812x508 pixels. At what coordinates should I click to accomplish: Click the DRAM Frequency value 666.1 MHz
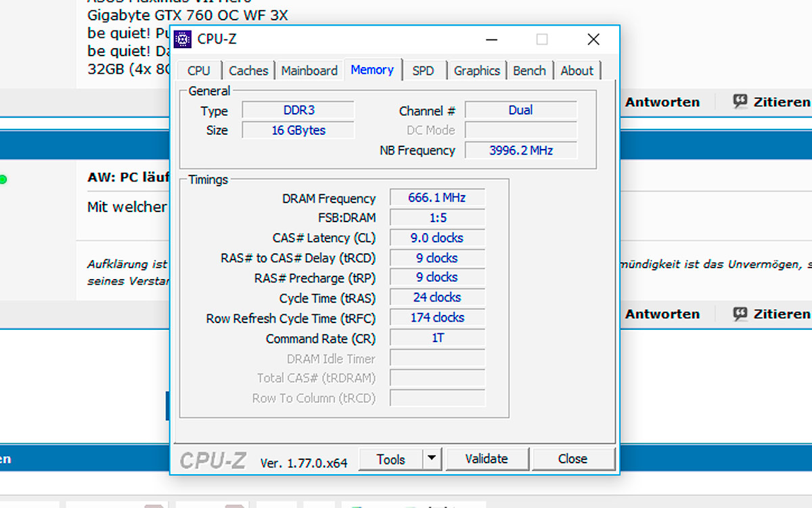(437, 198)
